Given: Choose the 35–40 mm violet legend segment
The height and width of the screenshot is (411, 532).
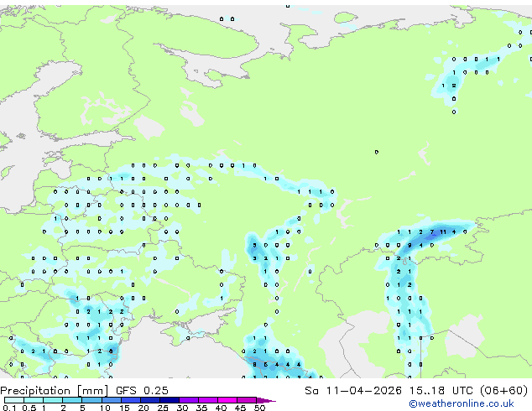Looking at the screenshot, I should click(x=207, y=400).
